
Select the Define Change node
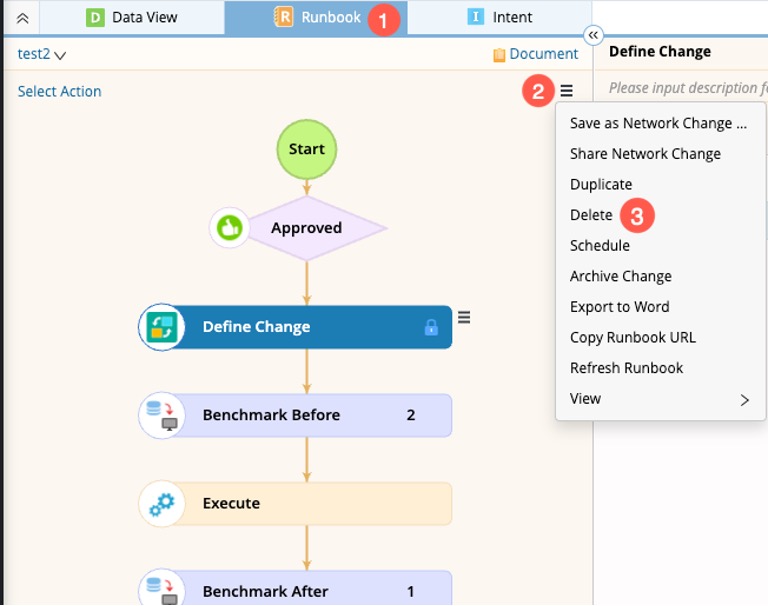(295, 327)
